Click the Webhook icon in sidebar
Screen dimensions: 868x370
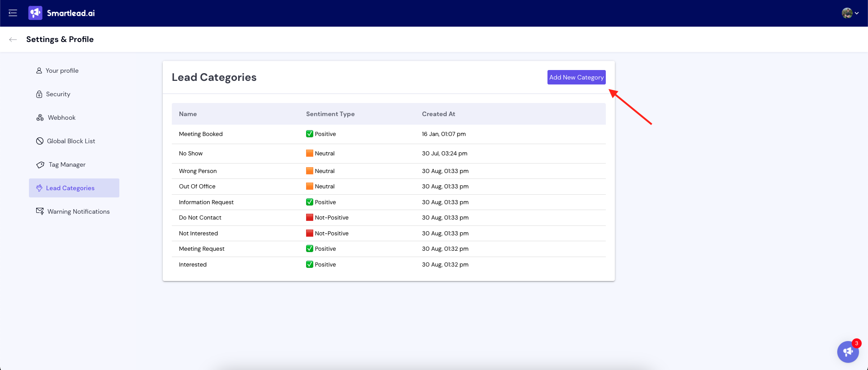tap(40, 117)
